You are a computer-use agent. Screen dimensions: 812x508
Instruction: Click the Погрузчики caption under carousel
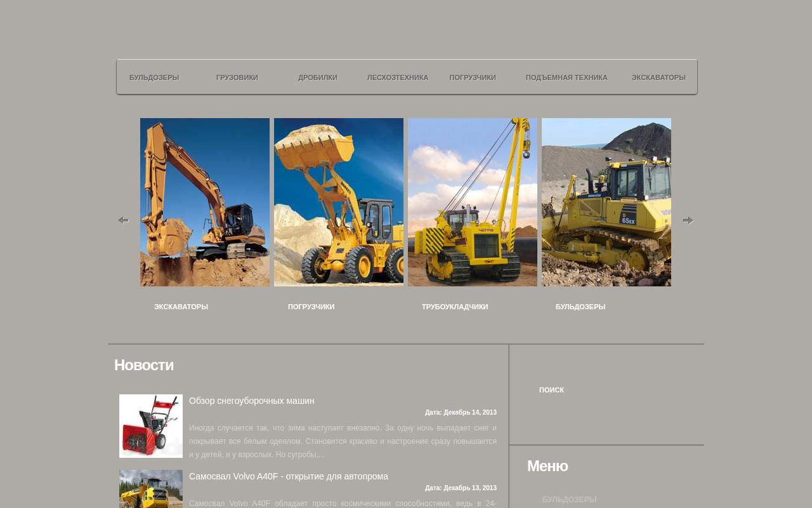(311, 307)
